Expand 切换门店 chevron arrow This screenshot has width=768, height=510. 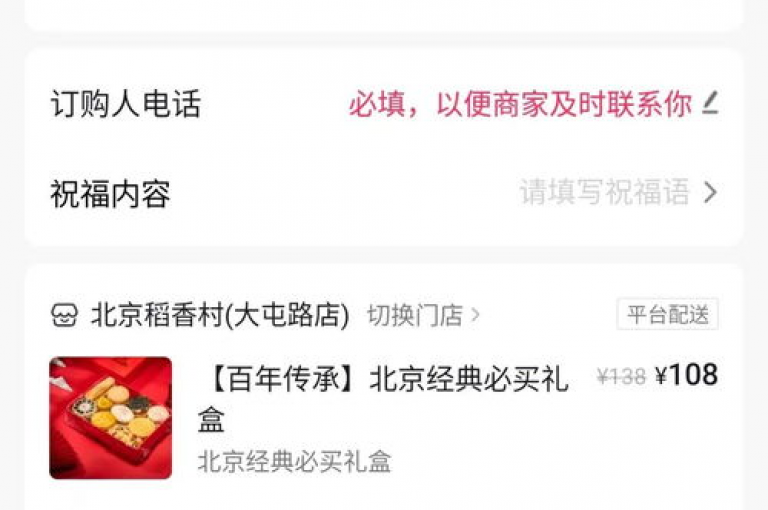point(475,315)
